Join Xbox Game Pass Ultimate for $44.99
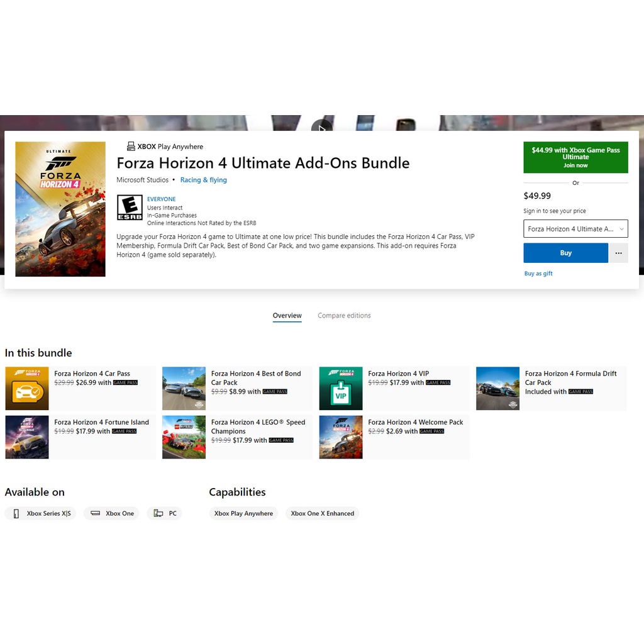This screenshot has width=644, height=644. pyautogui.click(x=575, y=157)
